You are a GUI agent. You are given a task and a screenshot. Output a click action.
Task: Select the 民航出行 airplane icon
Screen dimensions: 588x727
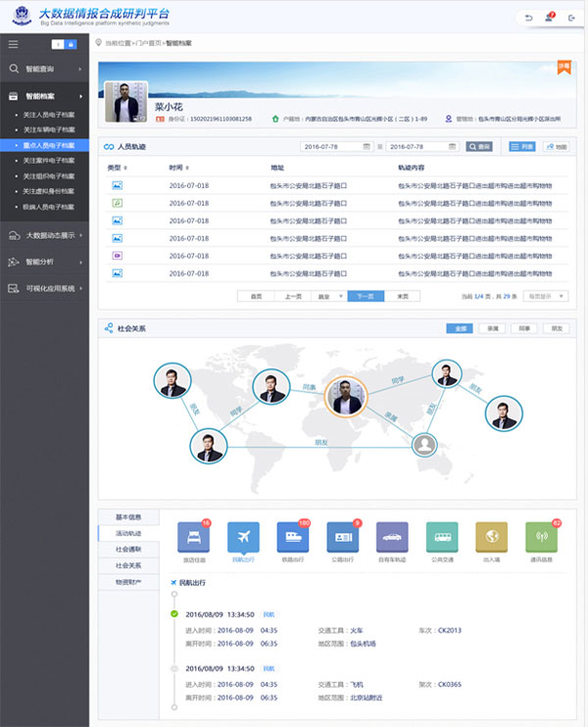(243, 538)
